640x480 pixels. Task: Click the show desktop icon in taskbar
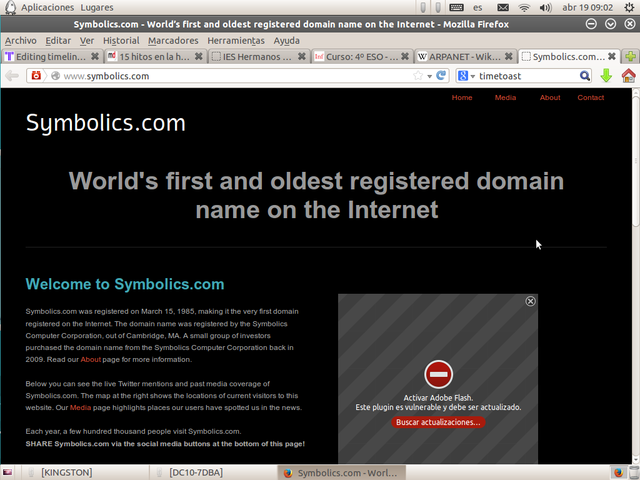[7, 472]
